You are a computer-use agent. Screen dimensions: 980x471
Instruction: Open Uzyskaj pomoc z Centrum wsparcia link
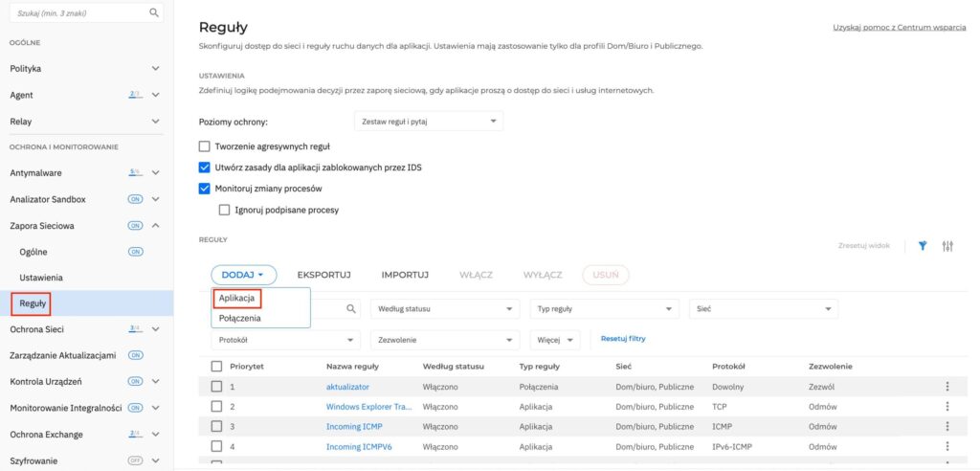(900, 28)
